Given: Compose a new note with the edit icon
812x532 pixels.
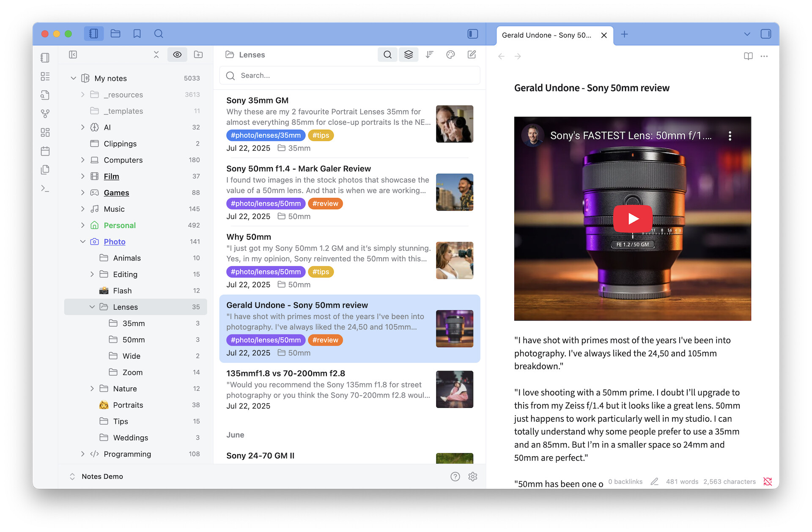Looking at the screenshot, I should click(x=472, y=55).
